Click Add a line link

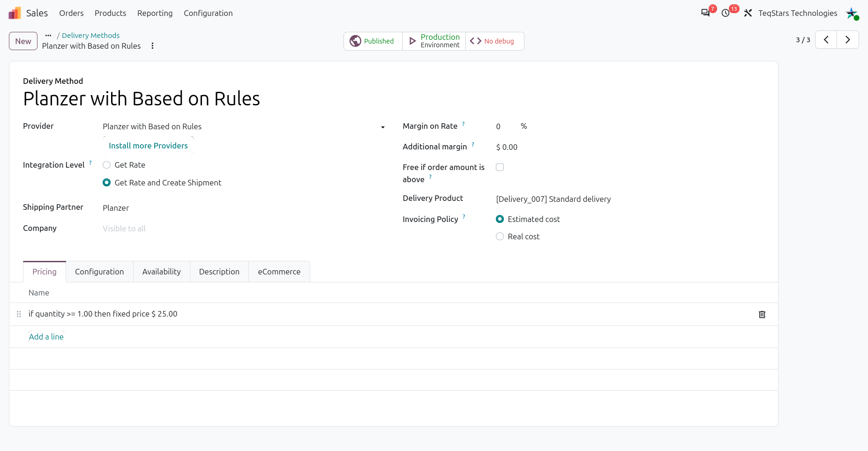[x=46, y=337]
